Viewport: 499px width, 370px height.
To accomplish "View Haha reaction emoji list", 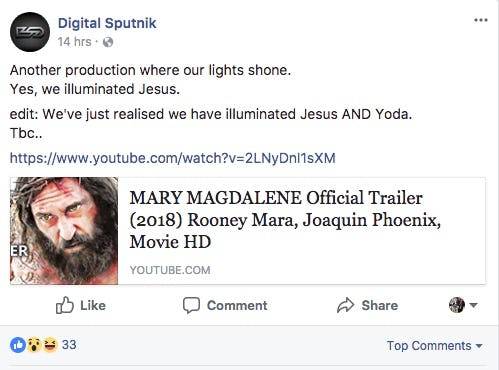I will (50, 345).
